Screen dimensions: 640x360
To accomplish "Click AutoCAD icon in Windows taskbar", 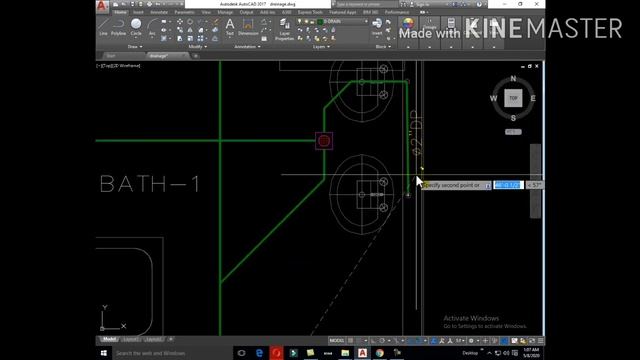I will pyautogui.click(x=362, y=353).
